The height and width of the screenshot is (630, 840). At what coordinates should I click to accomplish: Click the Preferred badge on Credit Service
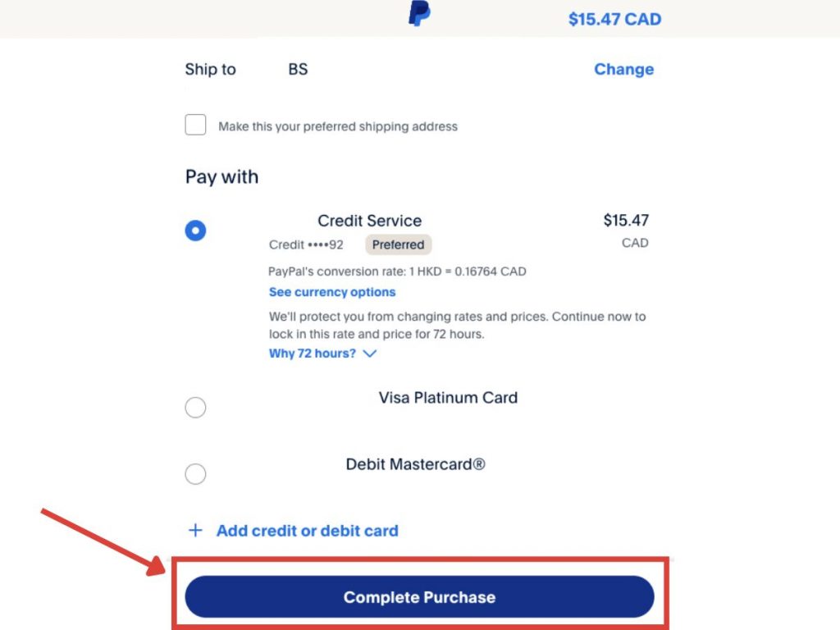tap(398, 244)
